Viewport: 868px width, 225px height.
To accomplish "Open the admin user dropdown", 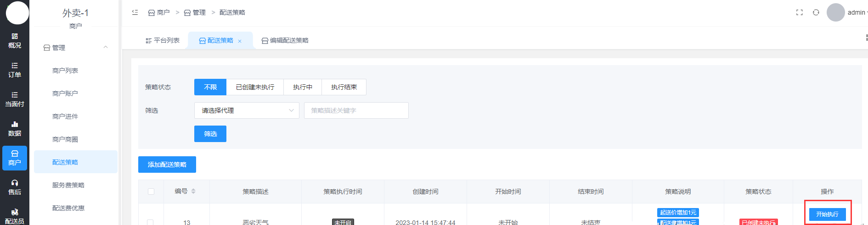I will [x=857, y=12].
